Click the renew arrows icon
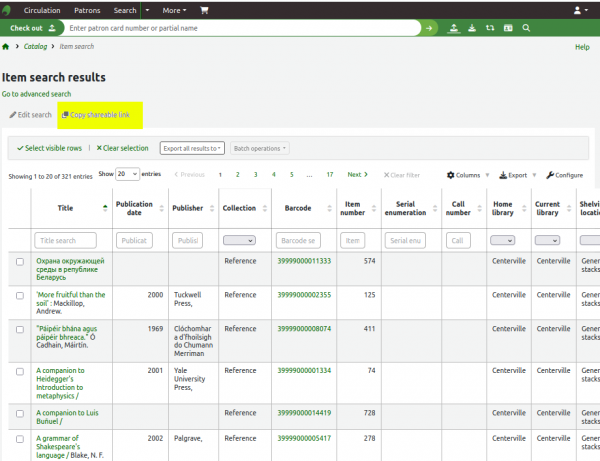 (x=490, y=28)
